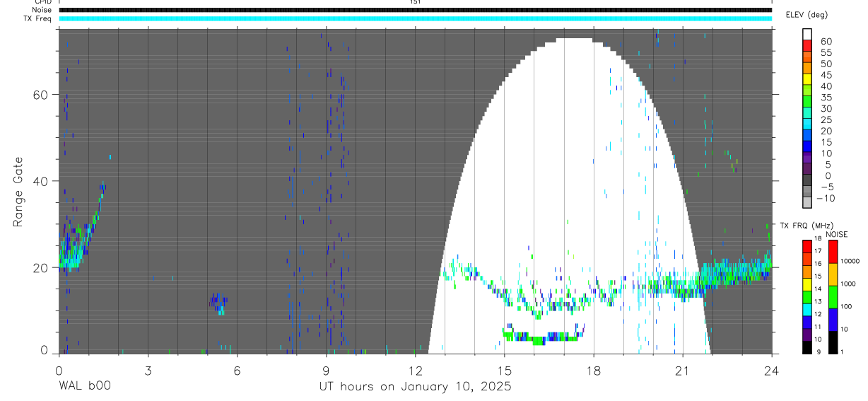Click the cyan segment of TX FRQ colorbar
The height and width of the screenshot is (401, 868).
[807, 309]
